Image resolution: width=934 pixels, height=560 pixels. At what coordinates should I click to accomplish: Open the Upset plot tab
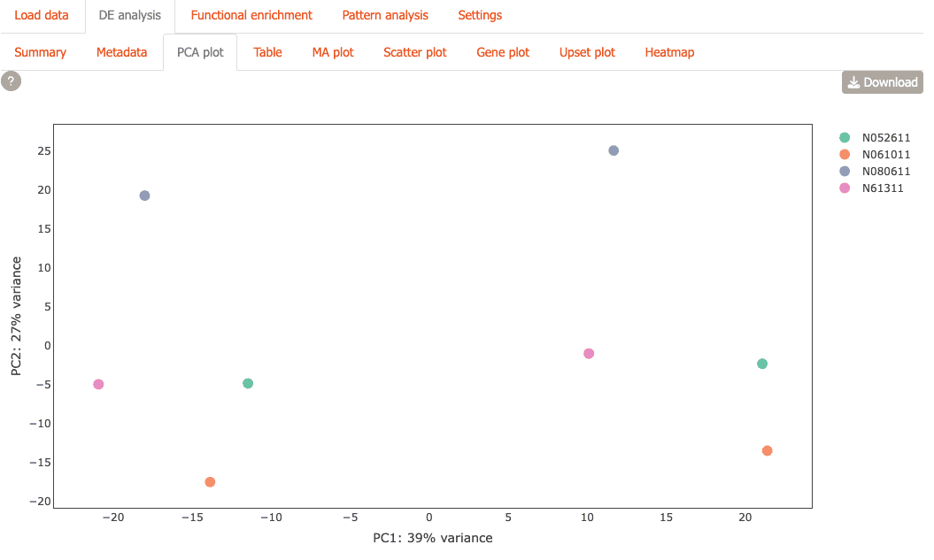click(x=587, y=52)
